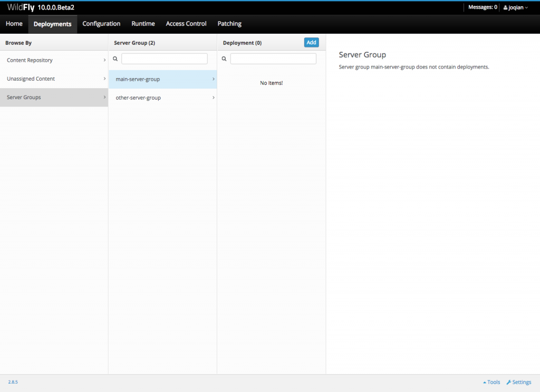Expand main-server-group chevron

point(214,79)
